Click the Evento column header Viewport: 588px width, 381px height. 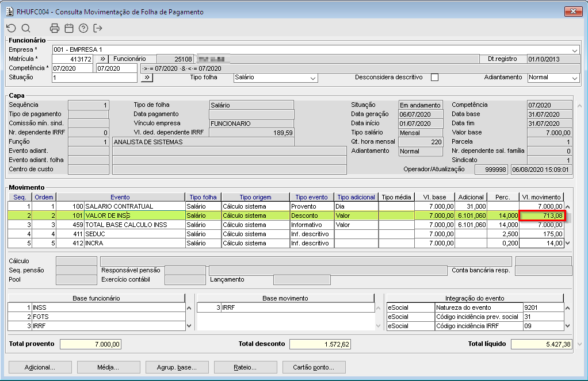(120, 197)
